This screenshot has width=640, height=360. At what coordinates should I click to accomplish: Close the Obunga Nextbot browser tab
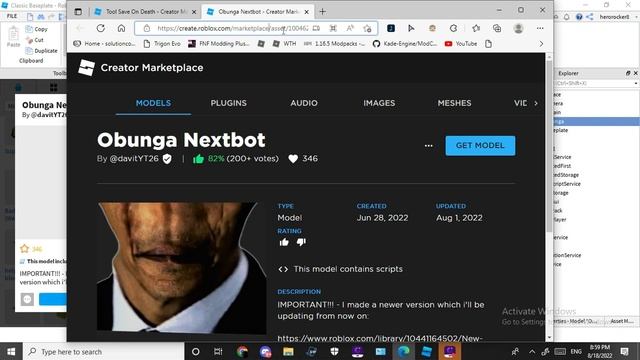click(307, 12)
